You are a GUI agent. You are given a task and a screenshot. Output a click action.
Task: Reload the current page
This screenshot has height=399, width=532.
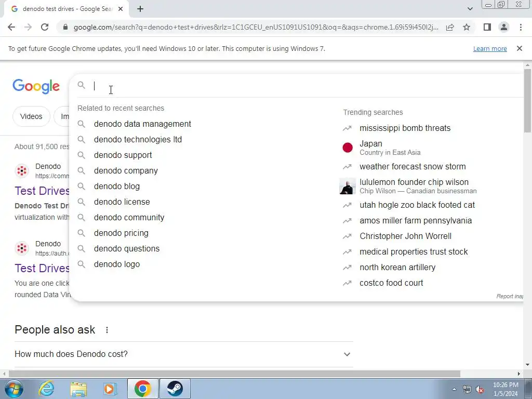coord(45,27)
